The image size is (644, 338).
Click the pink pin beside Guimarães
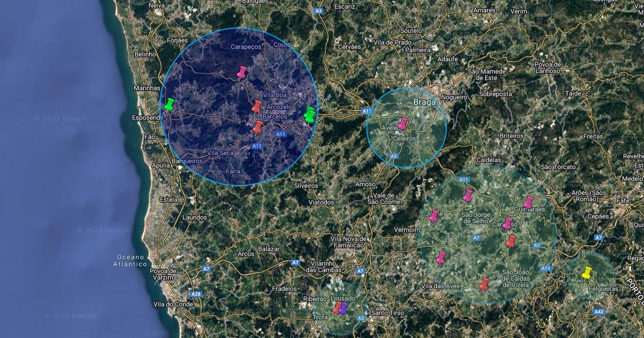(x=529, y=202)
